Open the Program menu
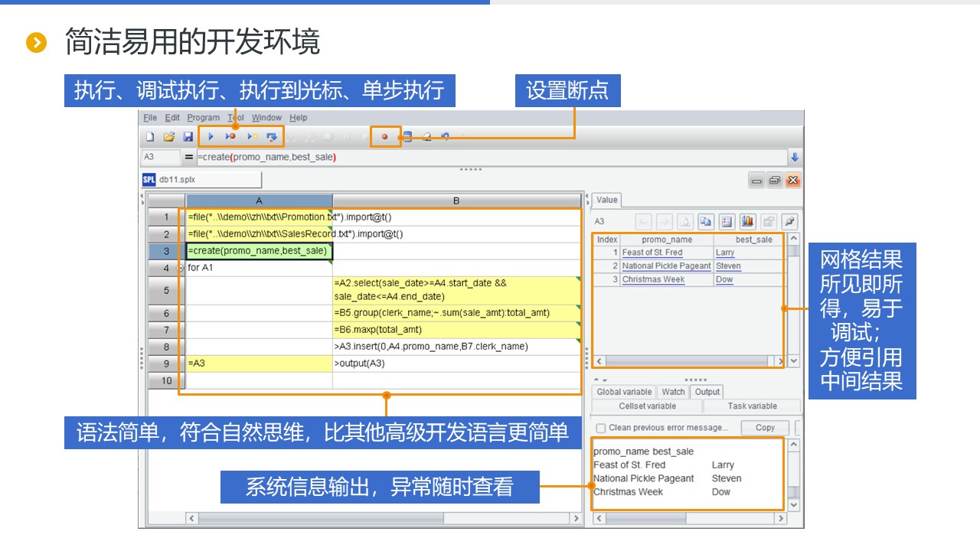 pyautogui.click(x=203, y=118)
